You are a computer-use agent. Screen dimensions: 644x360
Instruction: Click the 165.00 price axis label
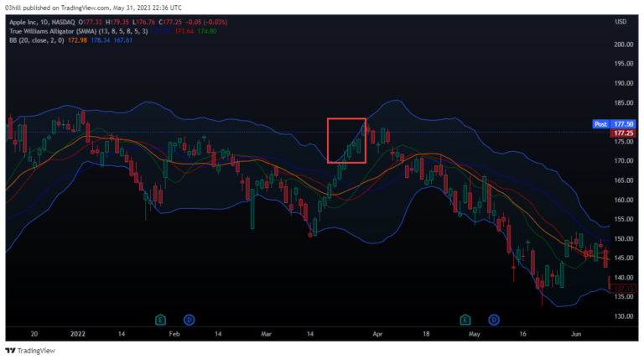[x=624, y=180]
